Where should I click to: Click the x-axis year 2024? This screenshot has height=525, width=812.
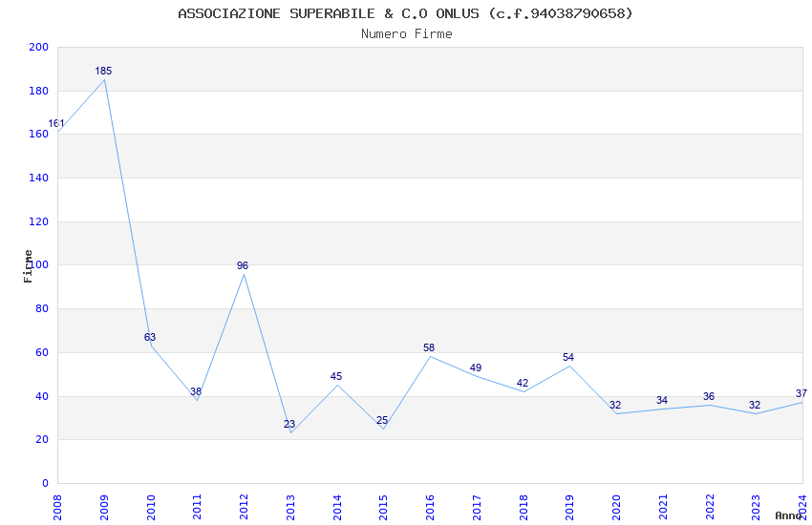pyautogui.click(x=802, y=507)
